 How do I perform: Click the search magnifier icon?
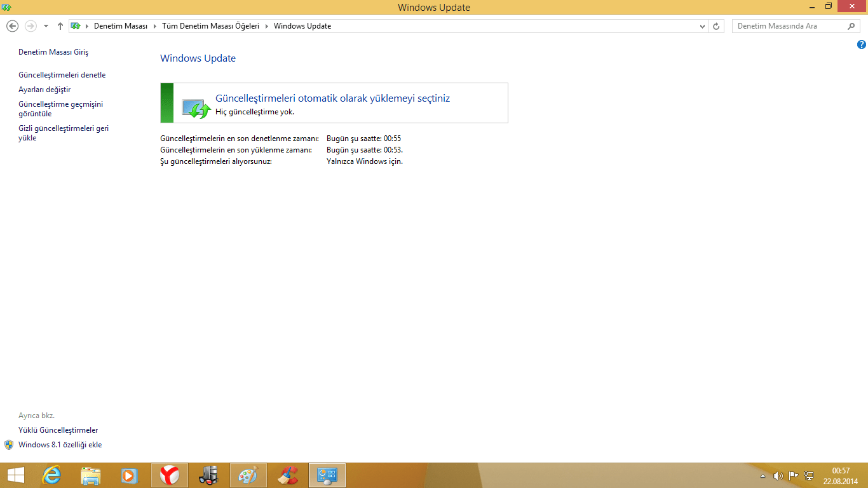852,26
